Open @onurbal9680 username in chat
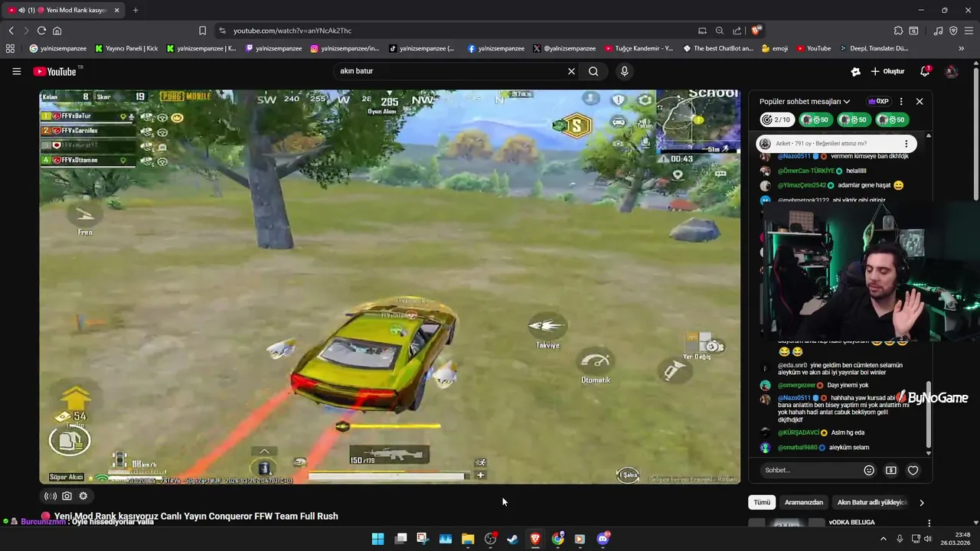This screenshot has height=551, width=980. (x=798, y=447)
